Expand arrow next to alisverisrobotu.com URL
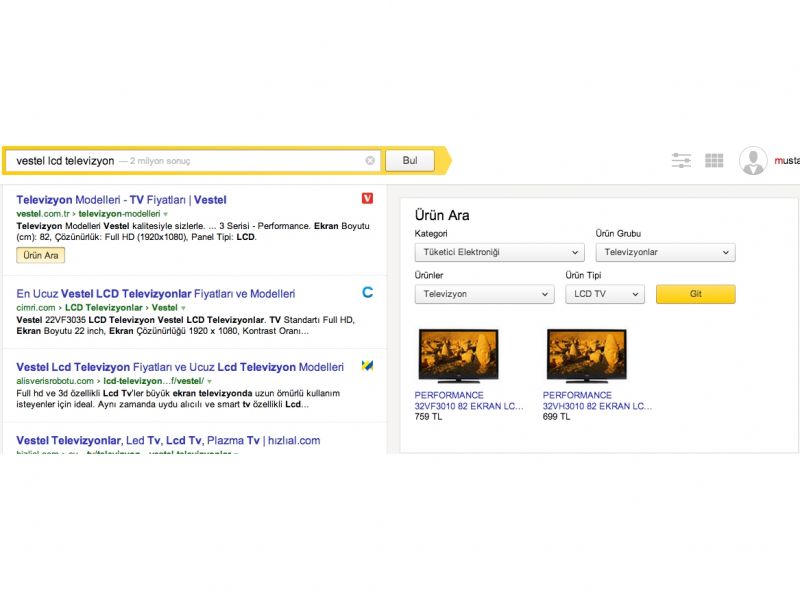Image resolution: width=800 pixels, height=600 pixels. click(209, 382)
